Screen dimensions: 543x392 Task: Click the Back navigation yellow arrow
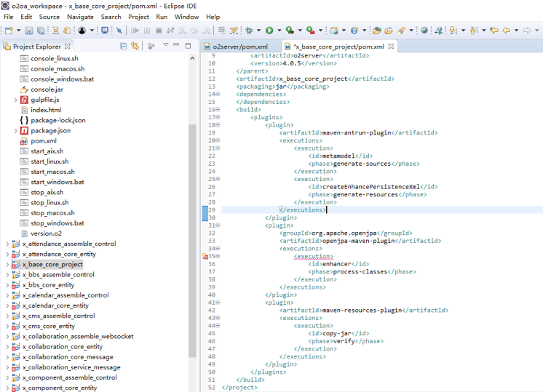pos(507,31)
